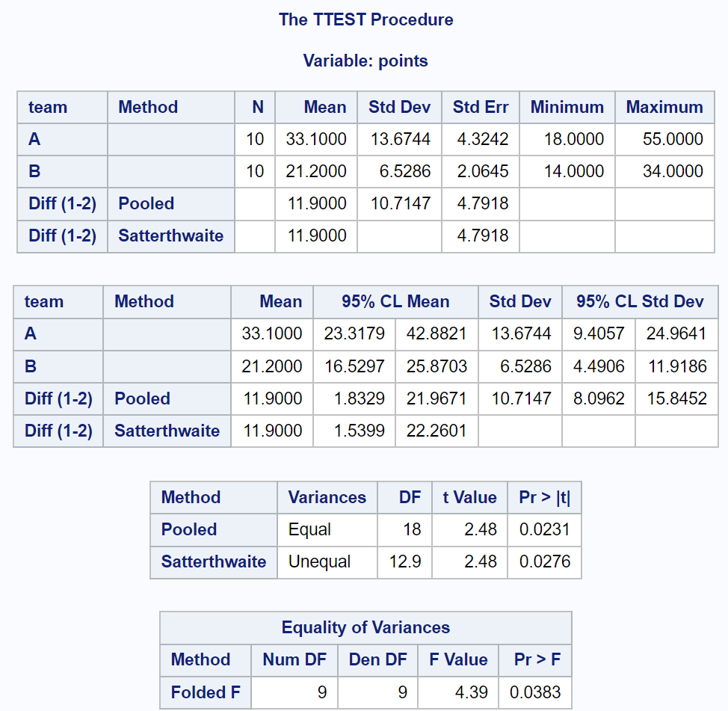The image size is (728, 711).
Task: Click the 'Equality of Variances' table title
Action: 365,627
